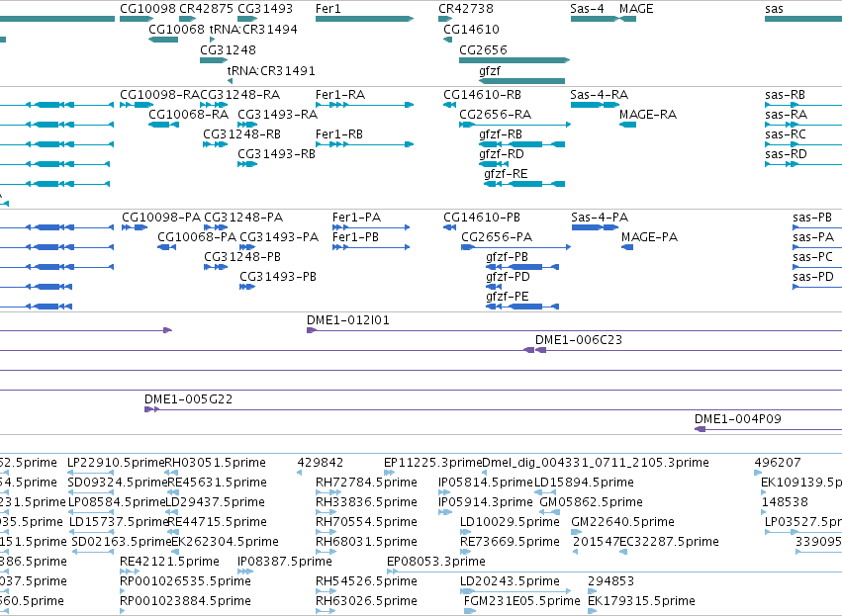842x616 pixels.
Task: Select the MAGE-PA protein label
Action: (x=650, y=237)
